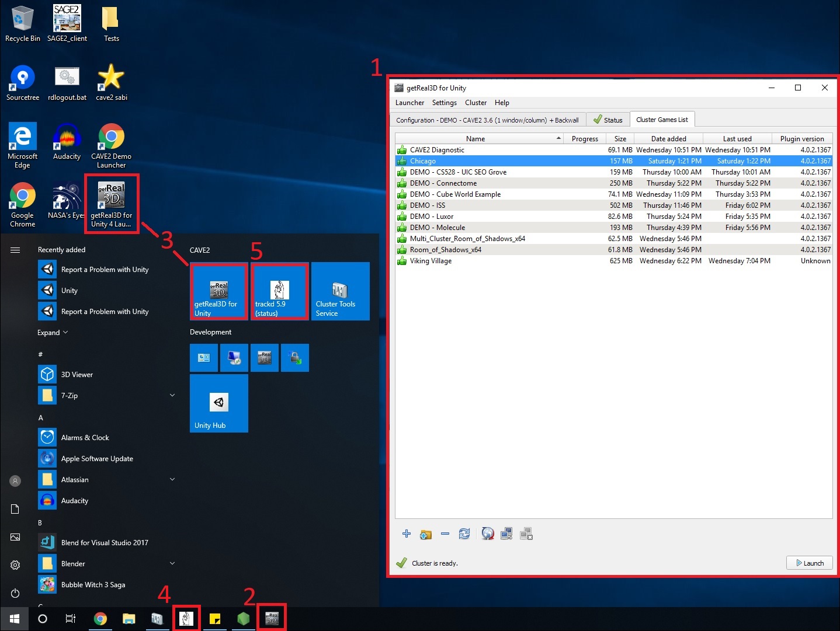
Task: Click Last used column header
Action: coord(737,138)
